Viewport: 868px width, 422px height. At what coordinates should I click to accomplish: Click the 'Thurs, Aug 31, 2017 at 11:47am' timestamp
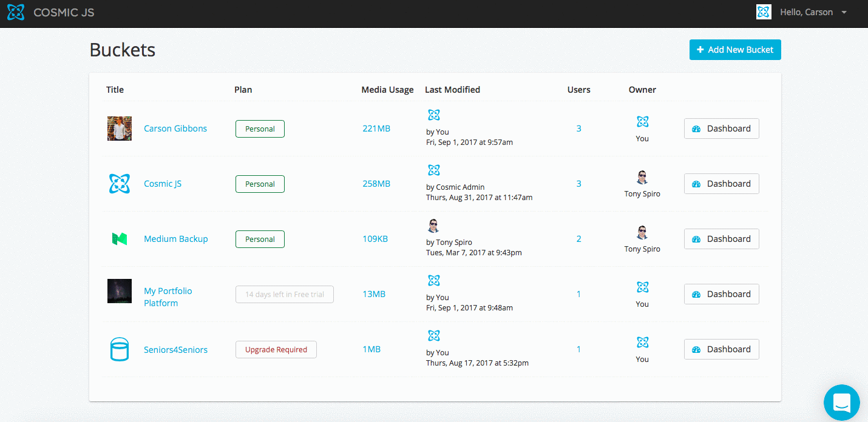[480, 198]
